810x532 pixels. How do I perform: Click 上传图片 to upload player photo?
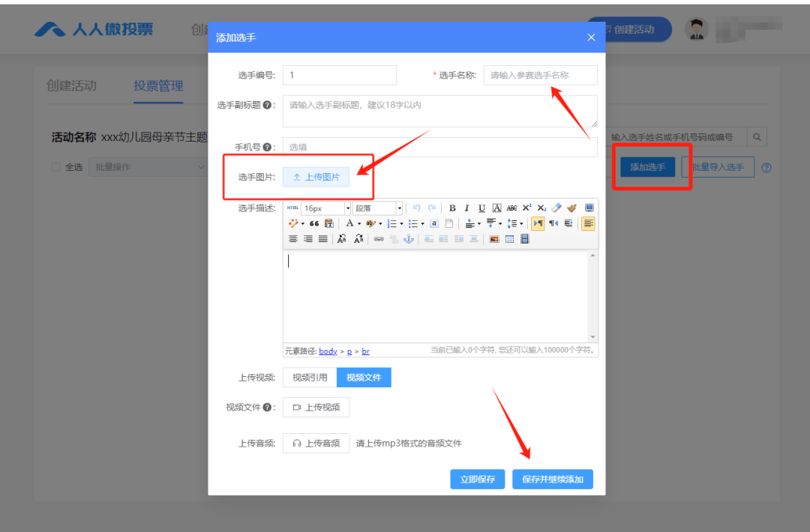(x=315, y=177)
